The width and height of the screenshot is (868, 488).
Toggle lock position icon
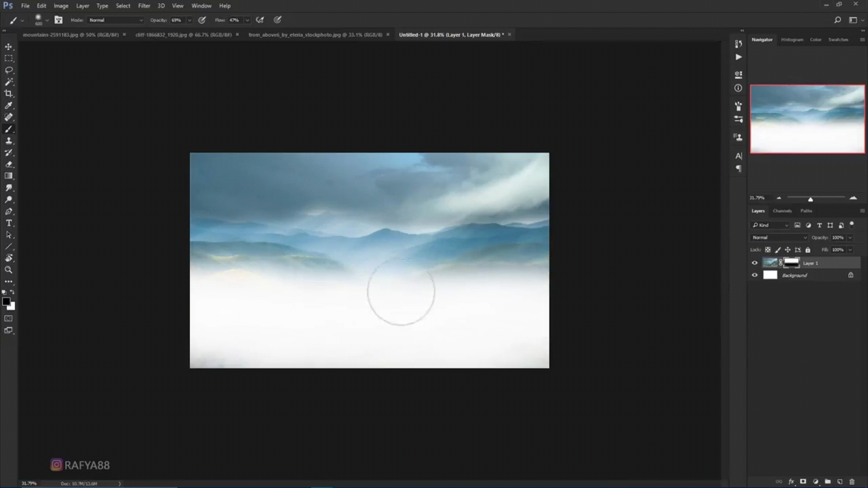pos(787,250)
